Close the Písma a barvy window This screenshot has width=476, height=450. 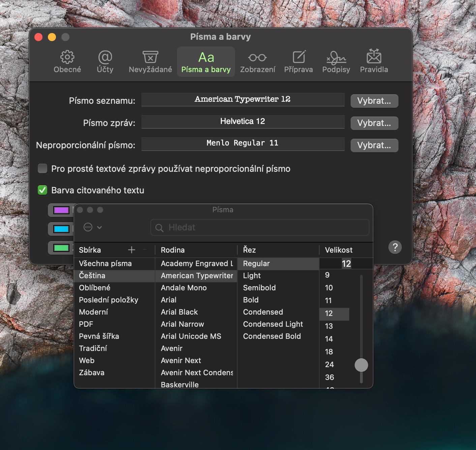click(38, 37)
